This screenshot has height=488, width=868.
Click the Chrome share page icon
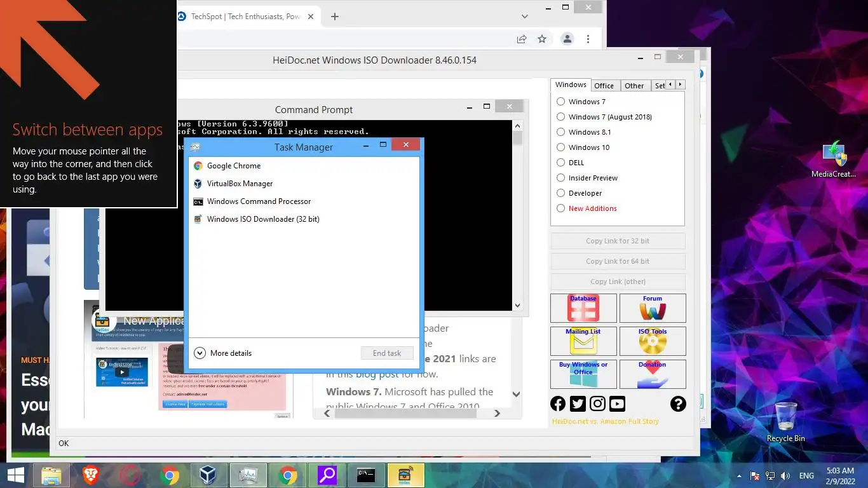(x=522, y=39)
